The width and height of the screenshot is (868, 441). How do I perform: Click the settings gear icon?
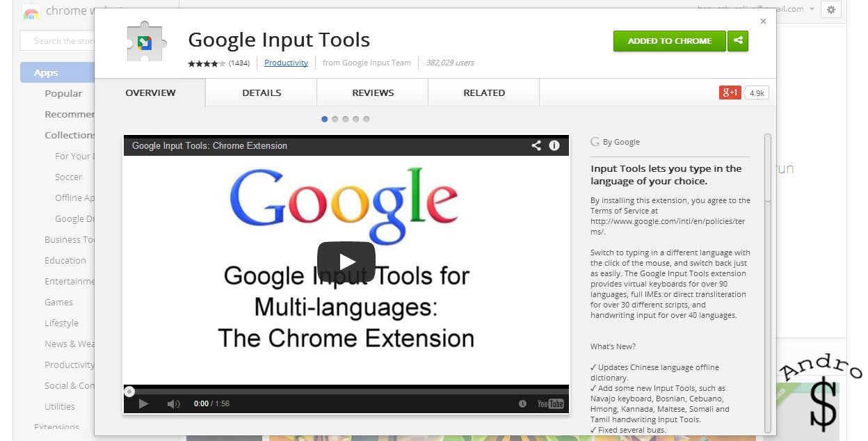[x=830, y=10]
